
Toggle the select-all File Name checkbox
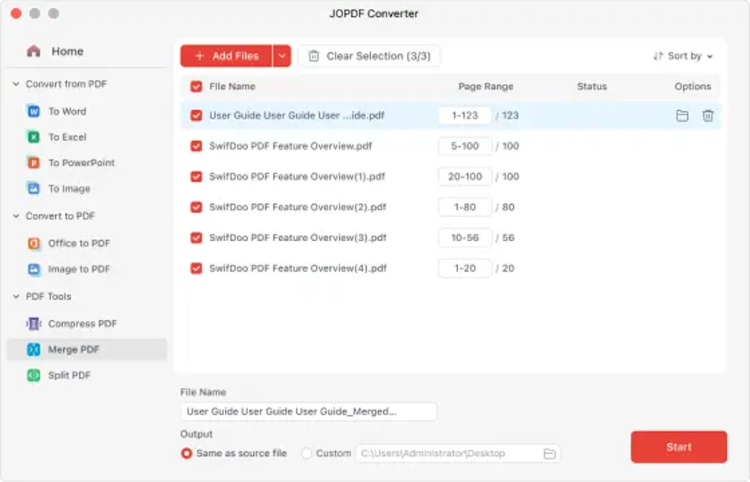196,87
